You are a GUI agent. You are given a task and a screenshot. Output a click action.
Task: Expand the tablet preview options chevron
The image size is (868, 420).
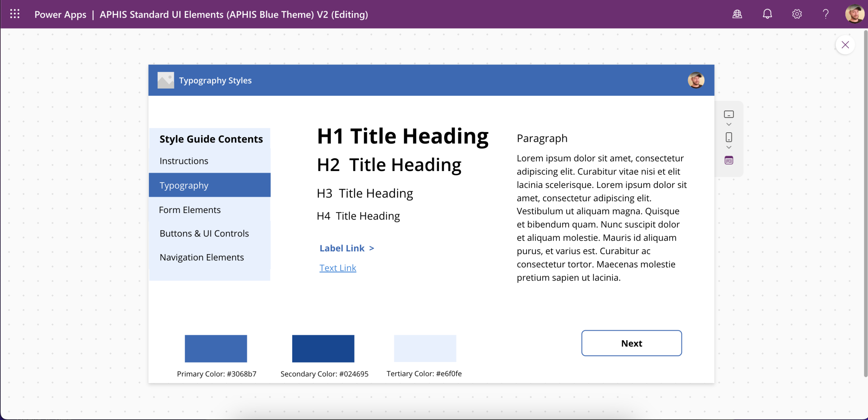pos(729,125)
